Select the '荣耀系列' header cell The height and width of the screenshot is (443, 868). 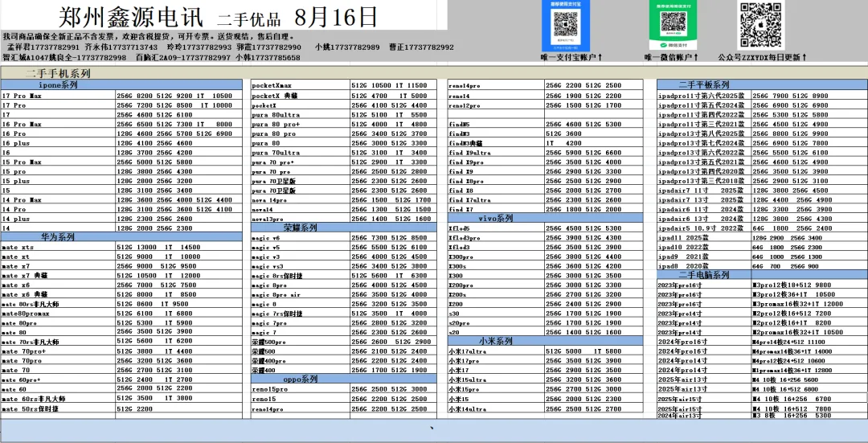click(344, 228)
